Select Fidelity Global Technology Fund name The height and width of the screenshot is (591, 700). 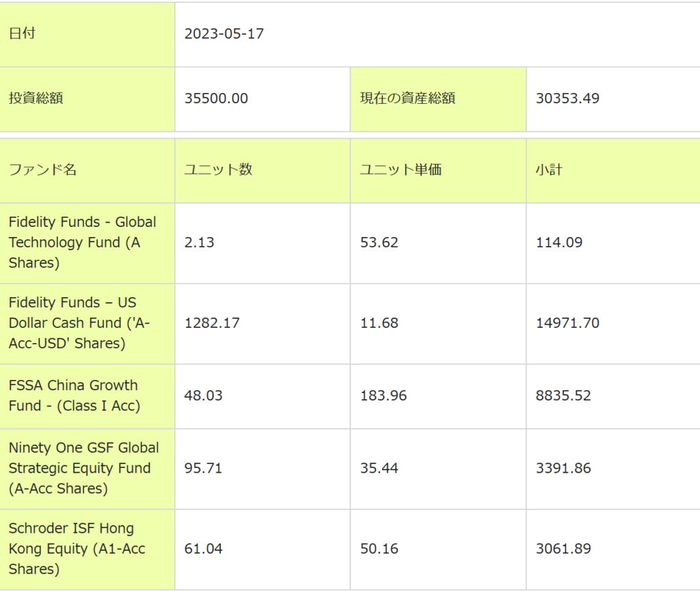82,243
